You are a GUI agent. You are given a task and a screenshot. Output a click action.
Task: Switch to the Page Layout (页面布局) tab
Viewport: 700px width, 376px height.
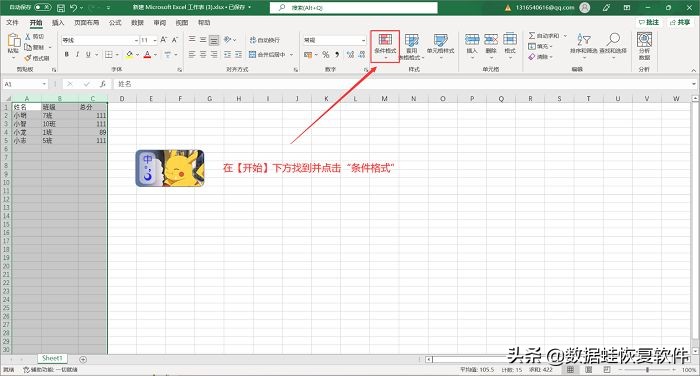(86, 22)
